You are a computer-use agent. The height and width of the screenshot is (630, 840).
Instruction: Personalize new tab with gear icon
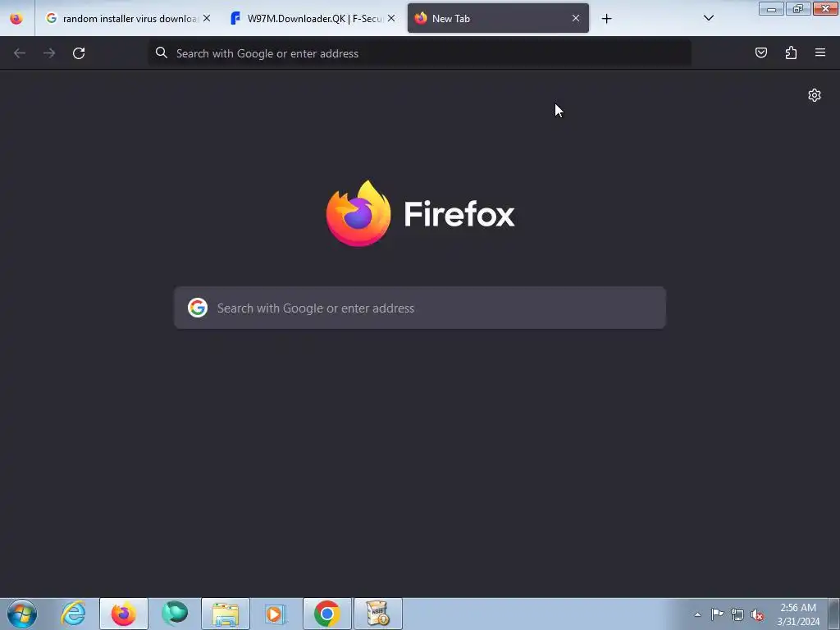[815, 95]
